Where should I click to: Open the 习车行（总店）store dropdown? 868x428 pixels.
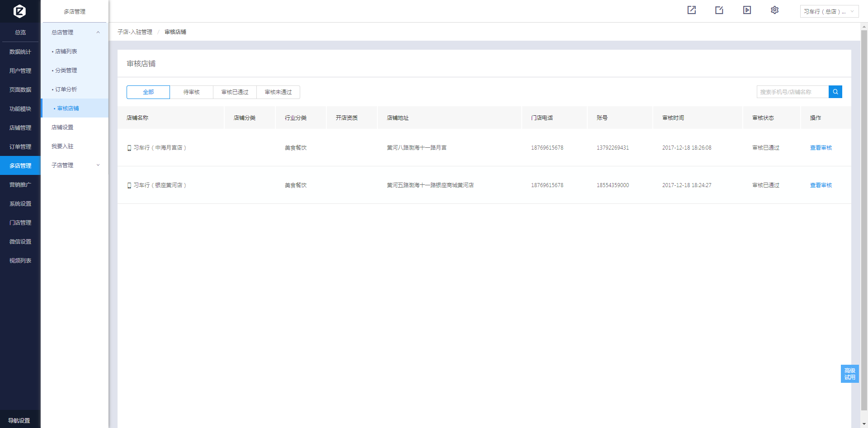(x=829, y=11)
